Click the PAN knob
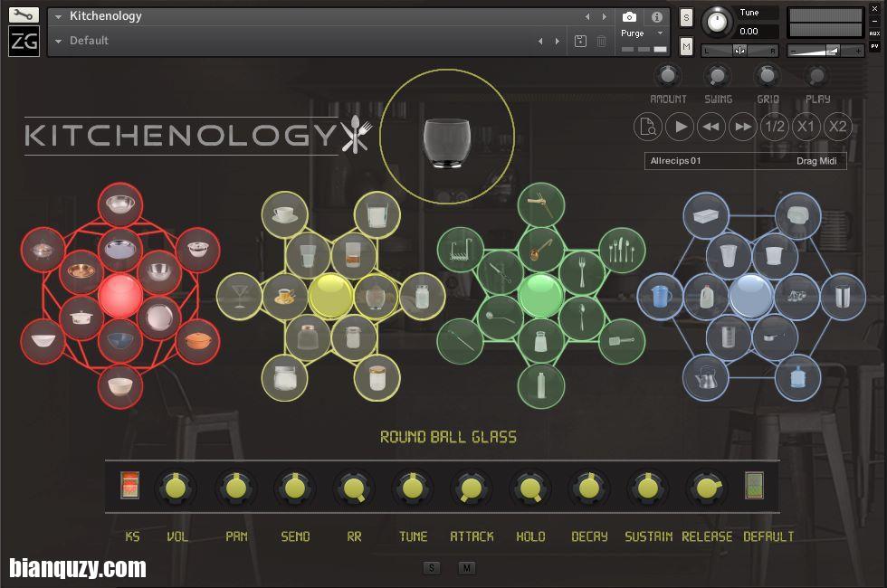The image size is (887, 588). (236, 488)
